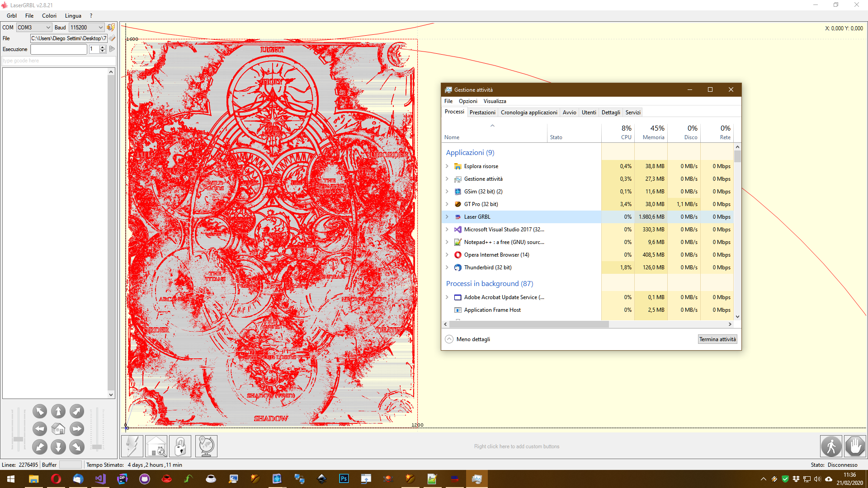Click the run program play arrow

(x=112, y=49)
